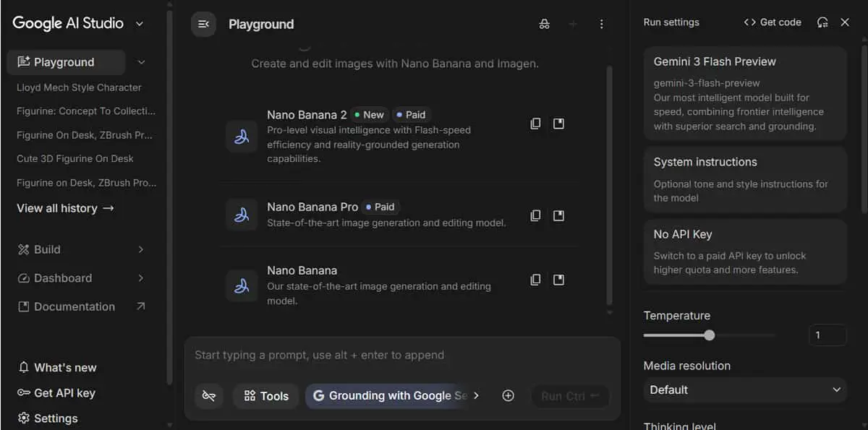
Task: Click the Get code button
Action: point(773,22)
